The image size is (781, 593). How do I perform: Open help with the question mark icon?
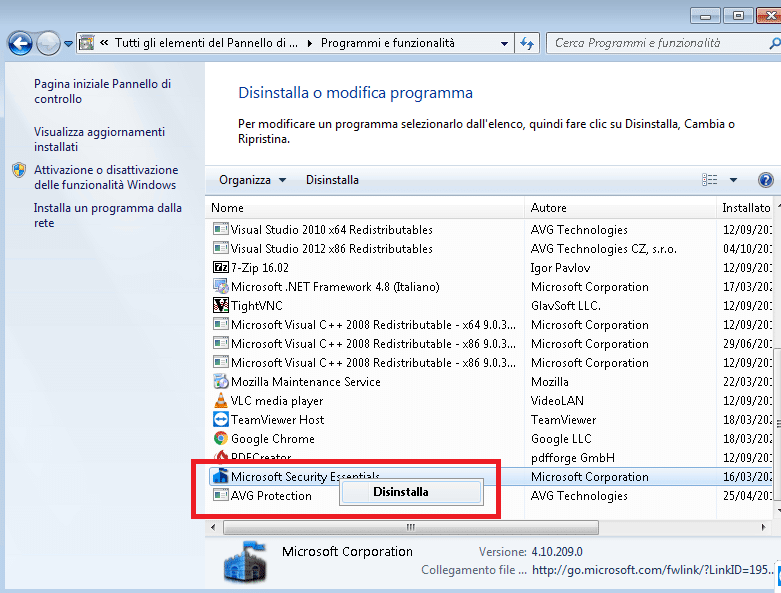[x=766, y=180]
